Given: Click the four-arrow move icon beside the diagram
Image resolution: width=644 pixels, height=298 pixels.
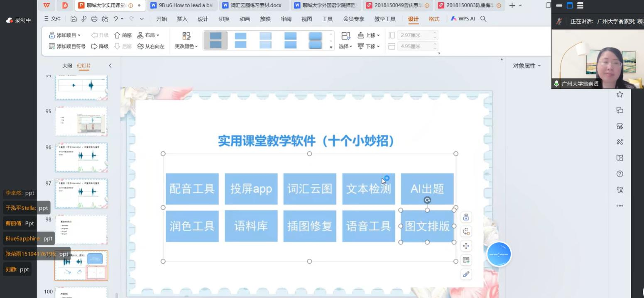Looking at the screenshot, I should coord(466,246).
